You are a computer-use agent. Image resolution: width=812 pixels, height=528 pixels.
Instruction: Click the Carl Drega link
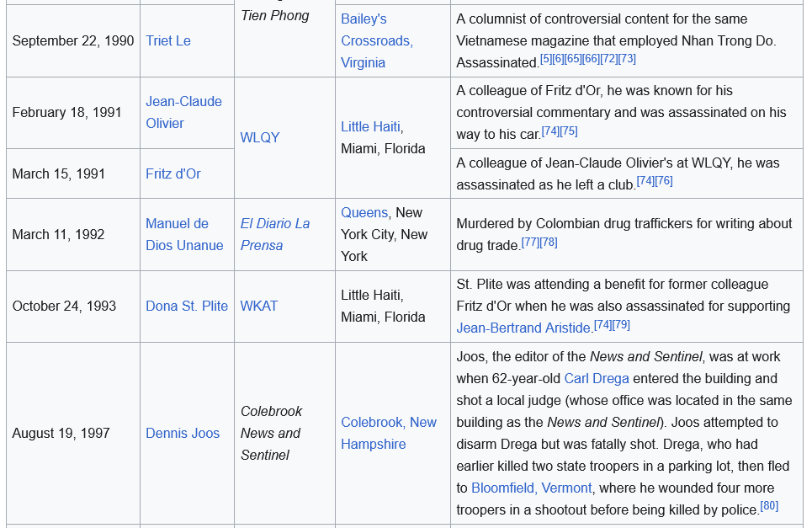coord(596,378)
